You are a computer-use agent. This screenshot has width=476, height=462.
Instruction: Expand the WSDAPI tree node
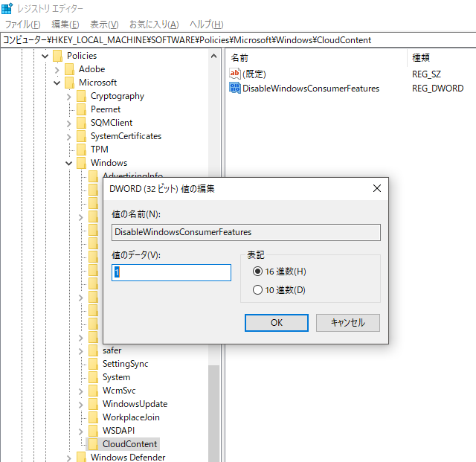pyautogui.click(x=81, y=431)
